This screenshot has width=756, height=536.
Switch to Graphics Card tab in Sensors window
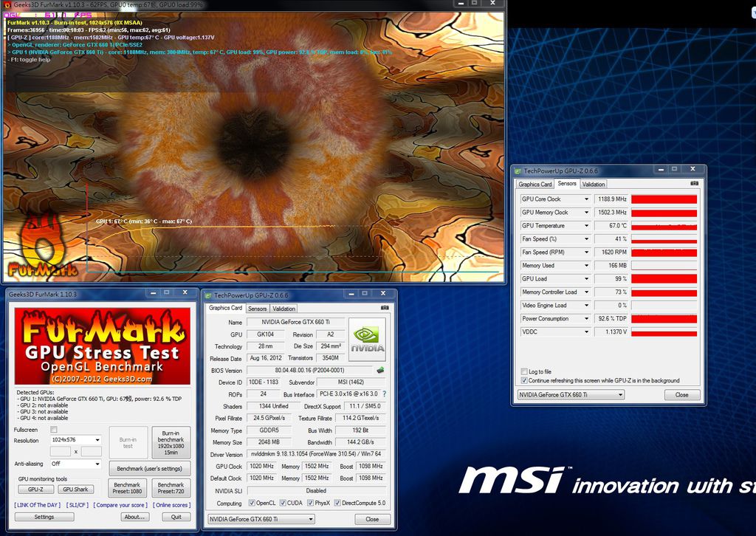point(535,184)
